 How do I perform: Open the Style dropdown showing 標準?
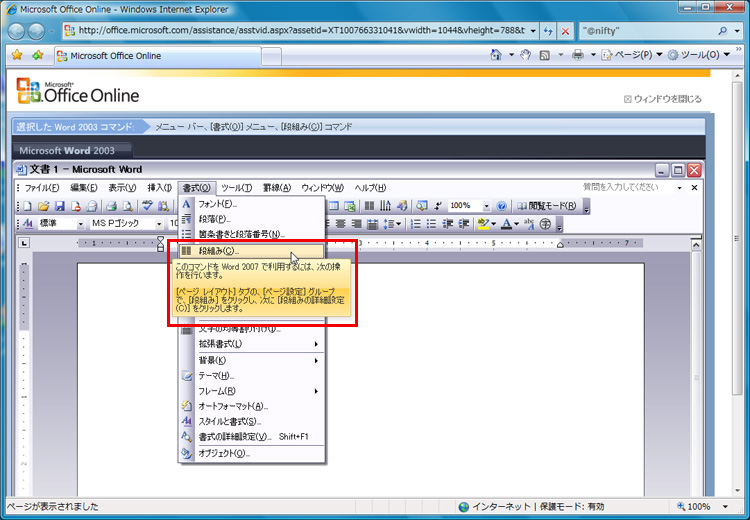[80, 224]
